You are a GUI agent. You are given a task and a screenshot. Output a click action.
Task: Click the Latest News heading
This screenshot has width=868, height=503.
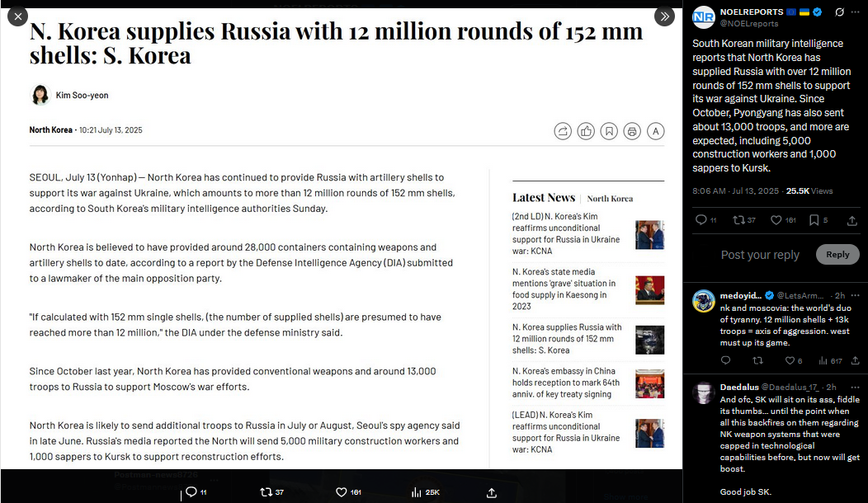544,198
